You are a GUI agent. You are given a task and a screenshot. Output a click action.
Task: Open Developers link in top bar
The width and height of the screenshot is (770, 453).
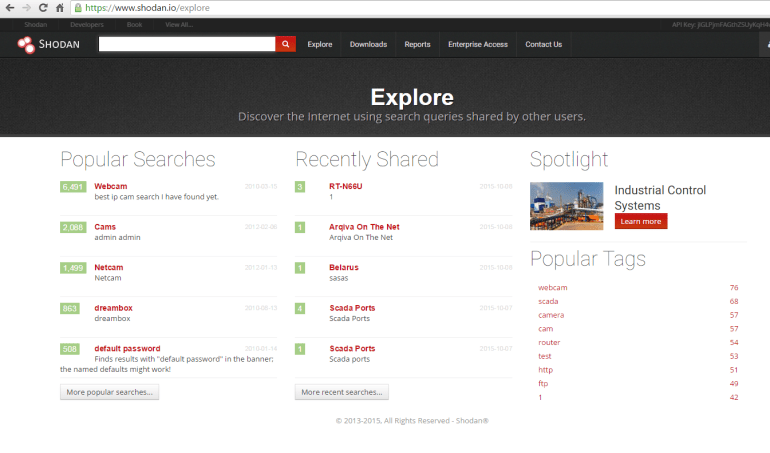(87, 25)
